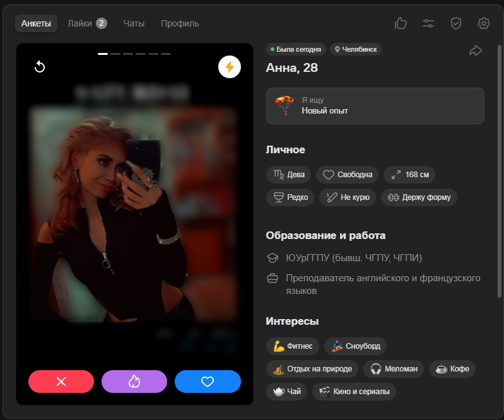Click the graduation cap education icon
The image size is (504, 420).
pyautogui.click(x=273, y=258)
